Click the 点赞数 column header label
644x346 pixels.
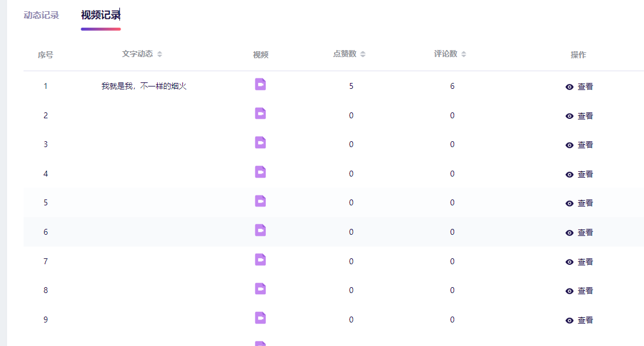(345, 54)
